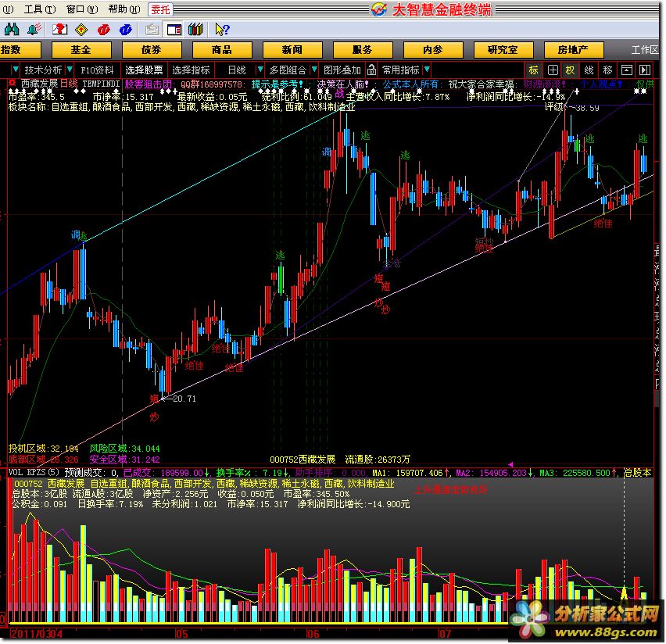This screenshot has width=666, height=644.
Task: Click the 38.59 high price label
Action: (587, 108)
